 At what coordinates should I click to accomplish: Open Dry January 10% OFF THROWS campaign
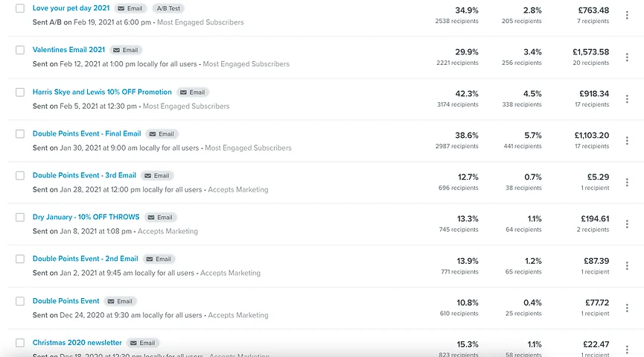pyautogui.click(x=86, y=217)
